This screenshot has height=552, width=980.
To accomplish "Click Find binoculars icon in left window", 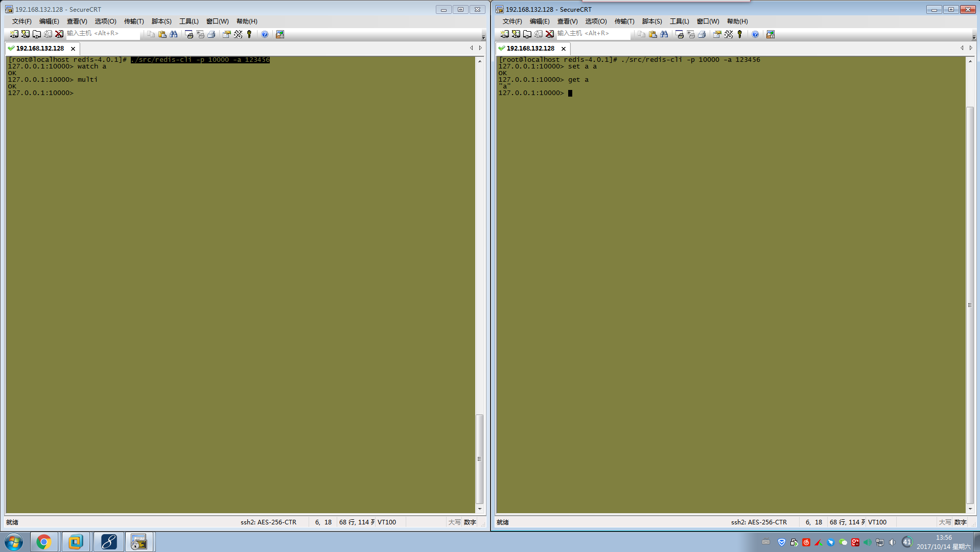I will pos(174,34).
